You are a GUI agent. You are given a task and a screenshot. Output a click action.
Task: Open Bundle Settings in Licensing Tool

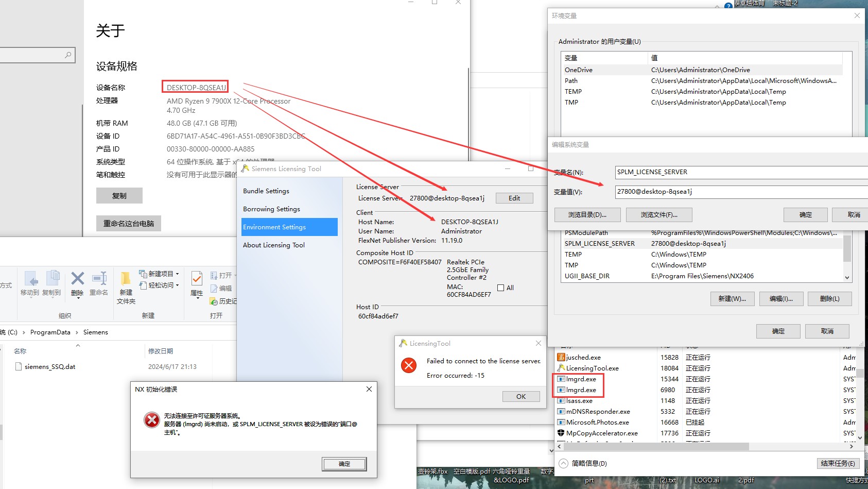[x=266, y=191]
